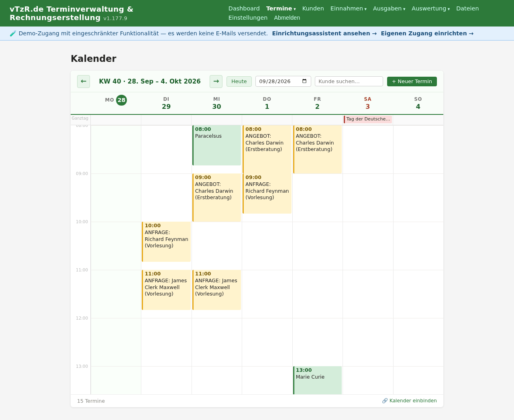Click the Tag der Deutschen Einheit holiday entry
The width and height of the screenshot is (514, 420).
click(x=368, y=119)
